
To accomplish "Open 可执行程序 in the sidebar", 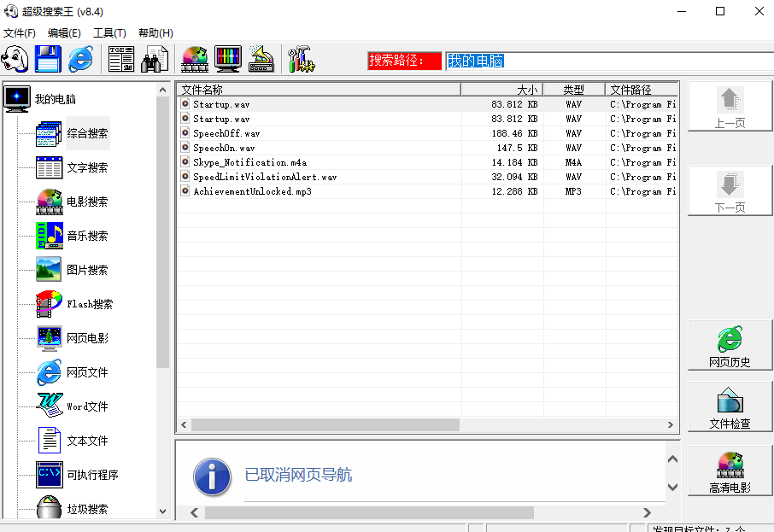I will [x=93, y=475].
